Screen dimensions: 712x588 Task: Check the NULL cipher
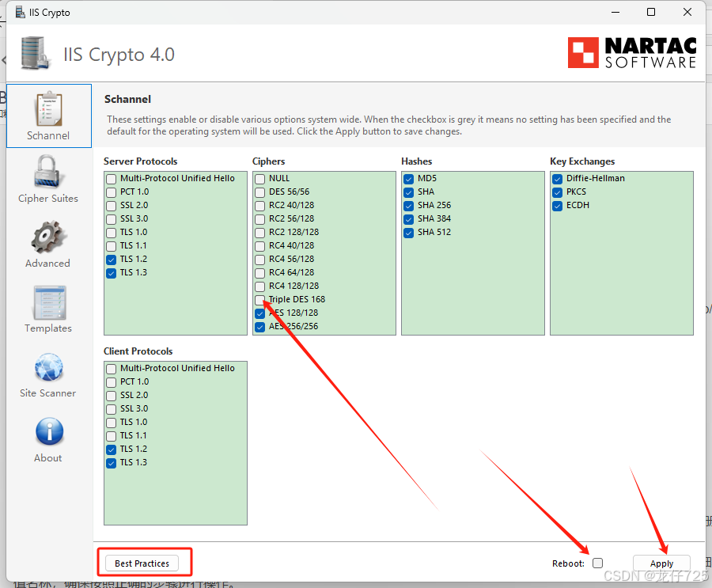click(259, 179)
